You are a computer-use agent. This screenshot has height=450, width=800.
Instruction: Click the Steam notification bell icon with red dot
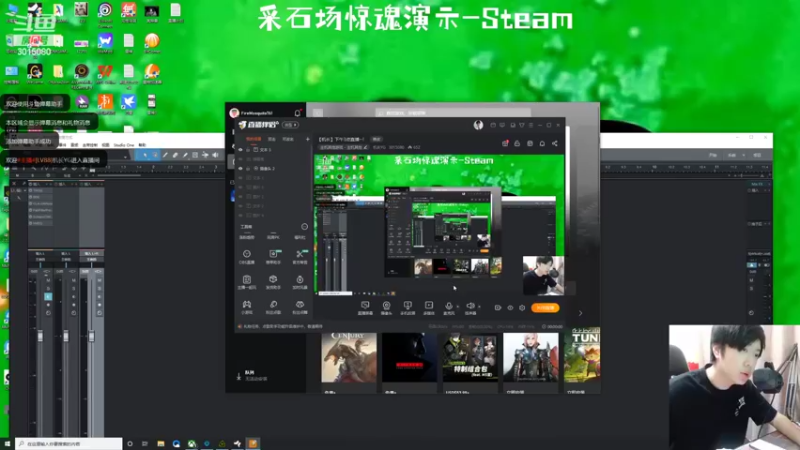297,112
